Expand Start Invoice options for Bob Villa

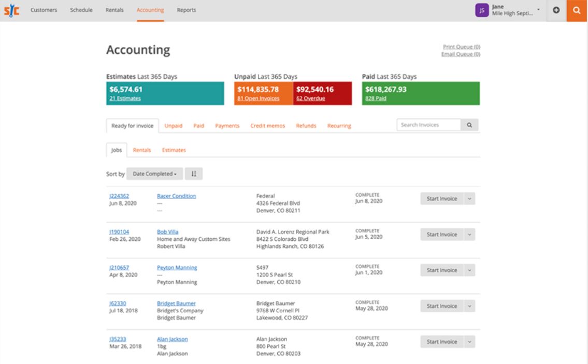469,234
